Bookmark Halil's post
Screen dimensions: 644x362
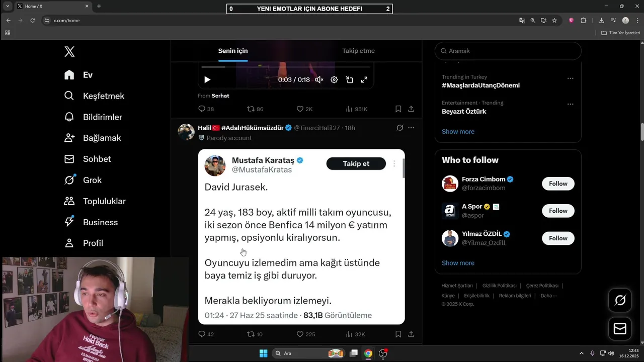[398, 334]
